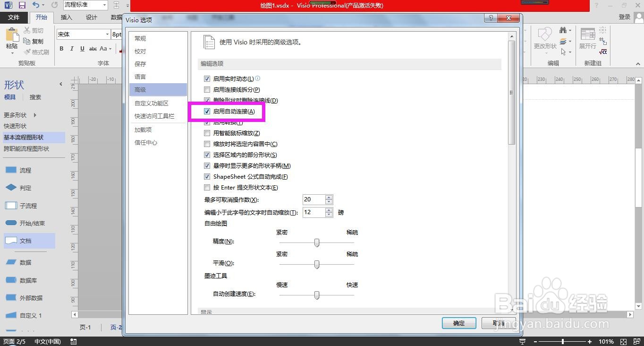Image resolution: width=644 pixels, height=346 pixels.
Task: Click the 确定 button
Action: (x=459, y=323)
